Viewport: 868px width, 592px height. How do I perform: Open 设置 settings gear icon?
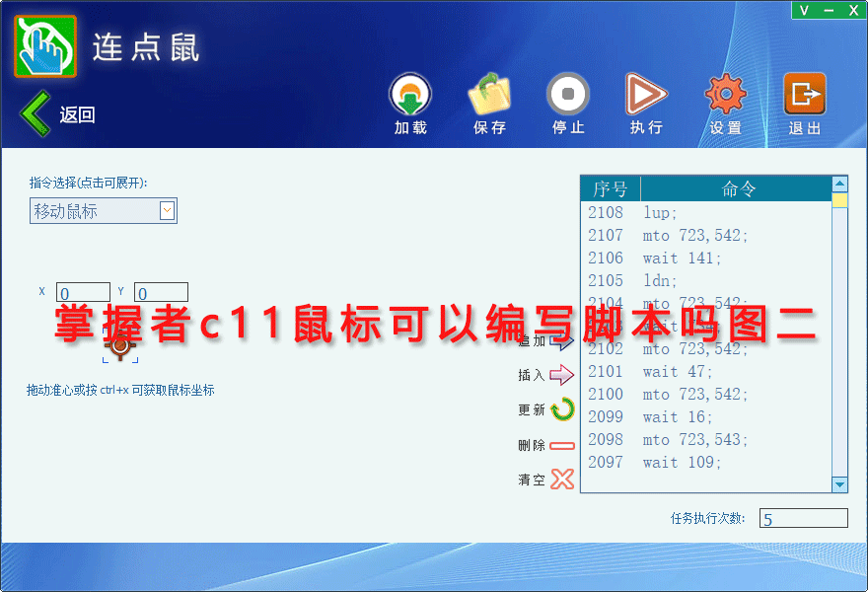tap(726, 94)
